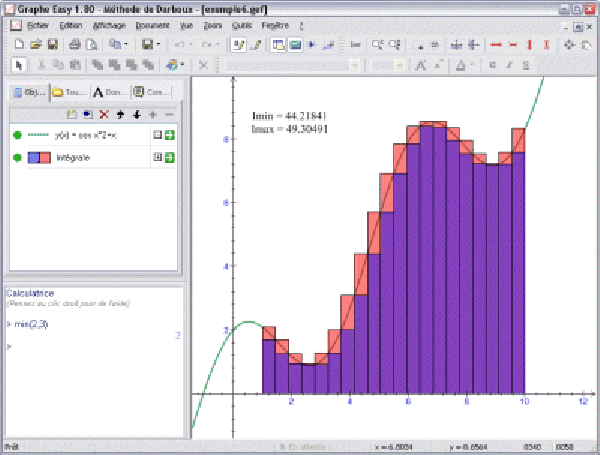Open the Affichage menu
600x455 pixels.
pos(108,23)
